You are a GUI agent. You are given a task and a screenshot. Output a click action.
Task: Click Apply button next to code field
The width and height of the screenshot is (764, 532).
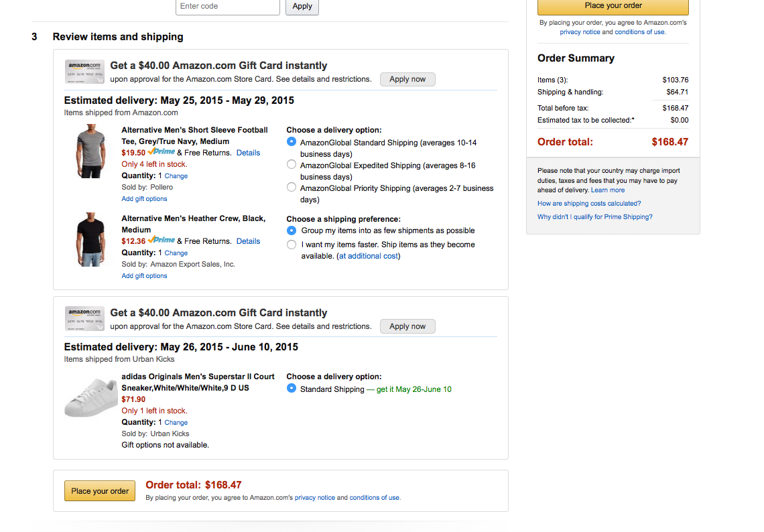[302, 6]
